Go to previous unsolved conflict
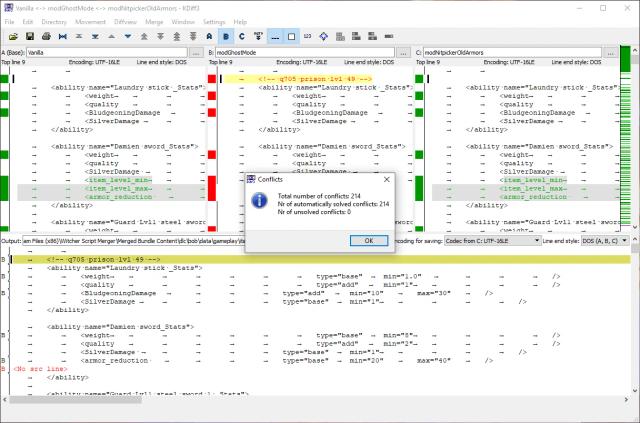The width and height of the screenshot is (640, 423). click(x=177, y=36)
